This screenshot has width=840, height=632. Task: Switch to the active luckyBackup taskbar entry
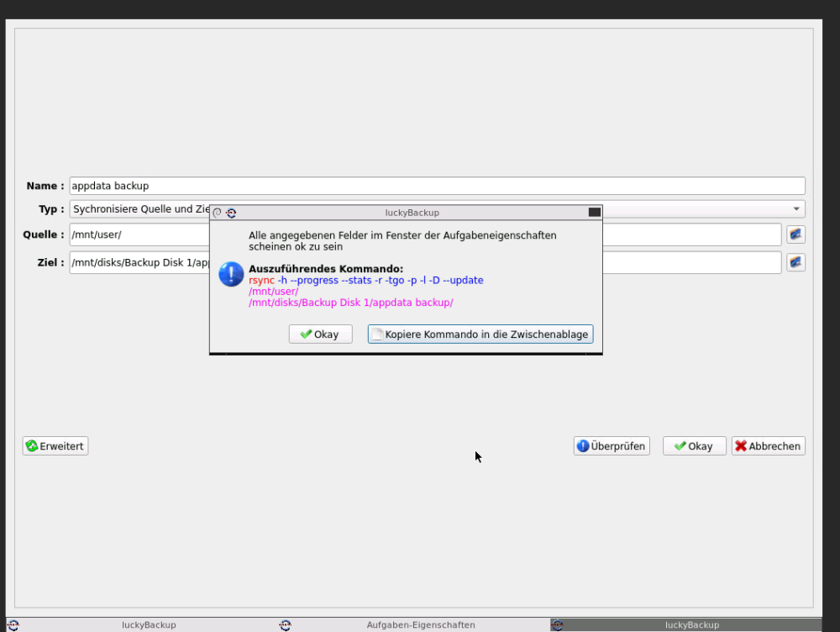686,625
